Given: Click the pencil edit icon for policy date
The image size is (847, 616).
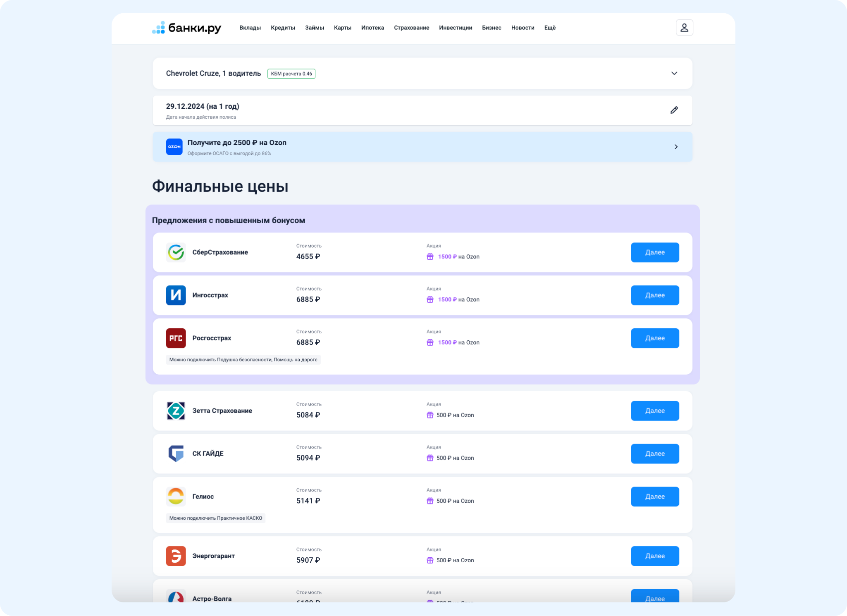Looking at the screenshot, I should tap(674, 110).
